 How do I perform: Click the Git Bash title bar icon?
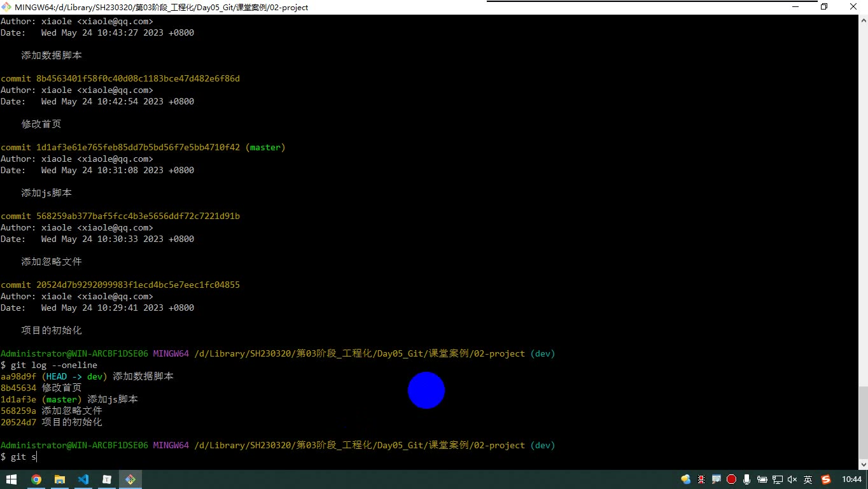point(6,7)
